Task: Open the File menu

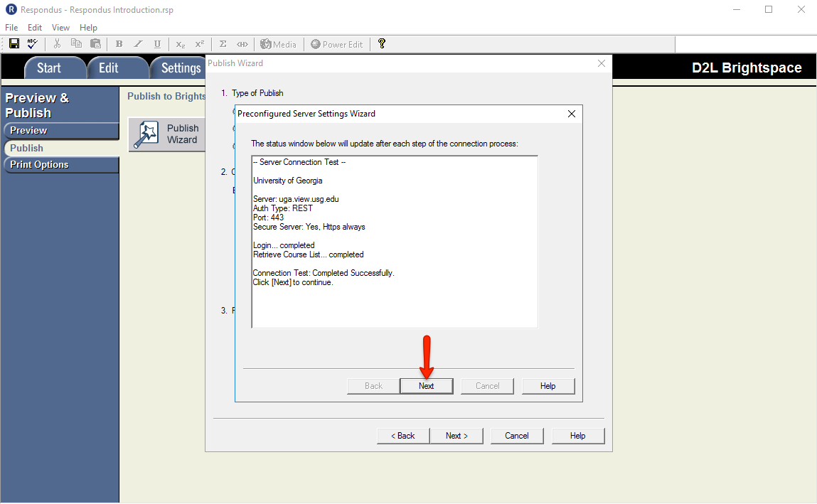Action: 11,28
